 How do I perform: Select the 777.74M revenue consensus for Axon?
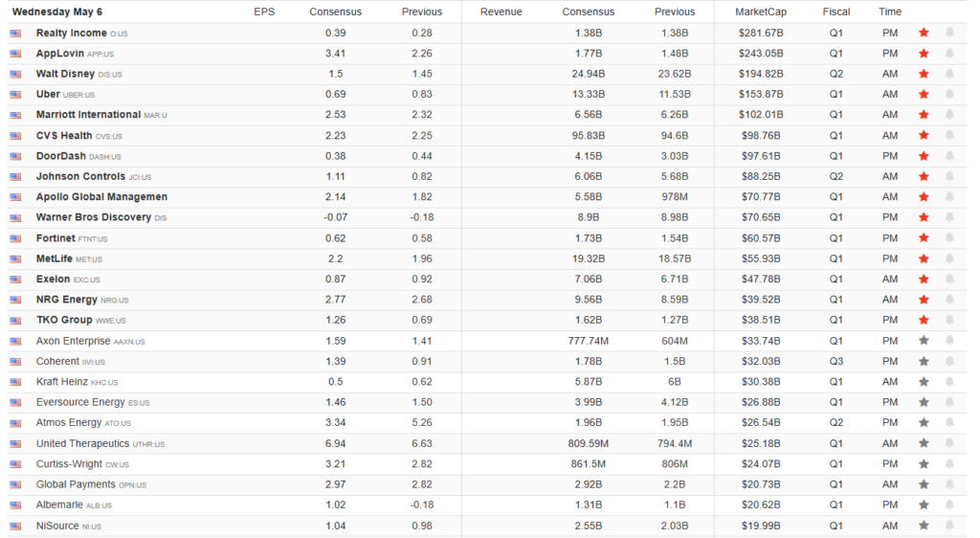589,341
